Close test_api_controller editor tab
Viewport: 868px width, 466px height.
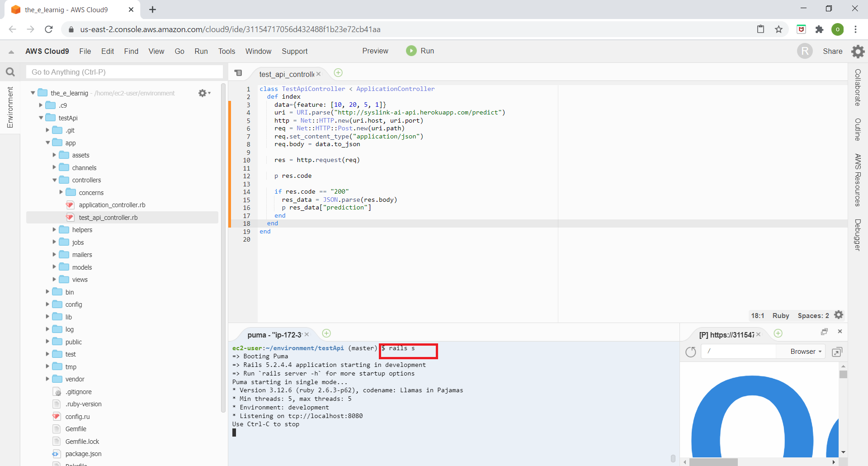pos(319,74)
